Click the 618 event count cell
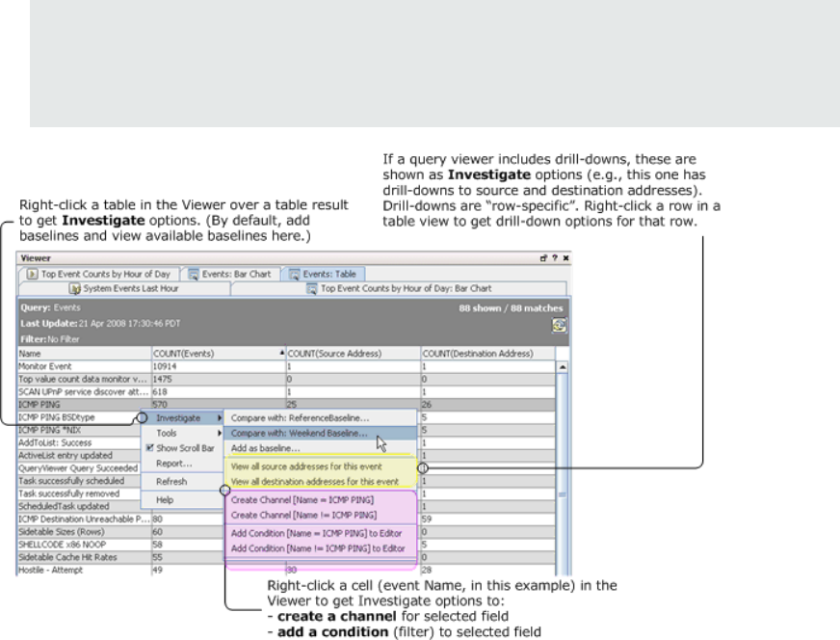This screenshot has width=840, height=640. 219,392
